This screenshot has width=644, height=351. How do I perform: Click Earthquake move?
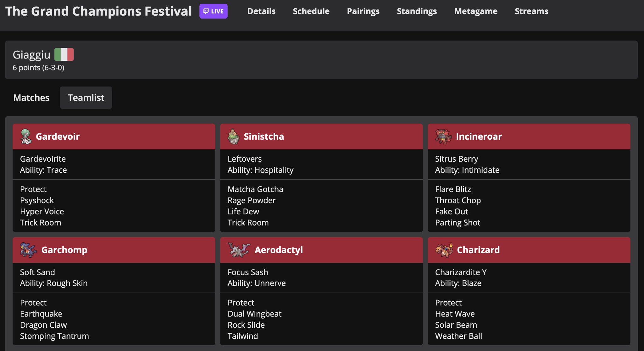tap(41, 314)
